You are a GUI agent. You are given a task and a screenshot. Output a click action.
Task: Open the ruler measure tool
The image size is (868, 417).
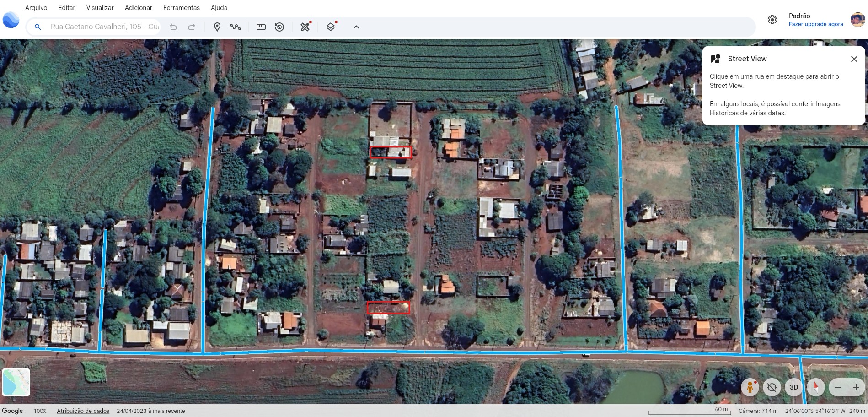[261, 27]
